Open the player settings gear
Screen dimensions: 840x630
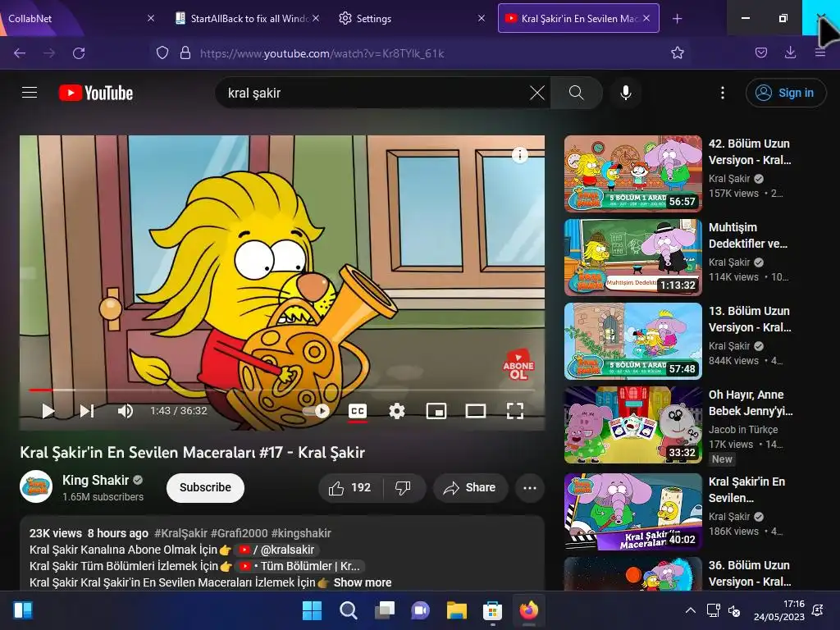396,411
